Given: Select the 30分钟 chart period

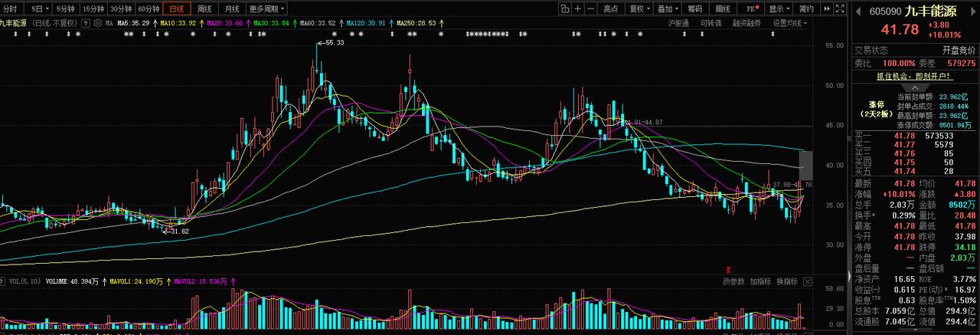Looking at the screenshot, I should tap(121, 8).
